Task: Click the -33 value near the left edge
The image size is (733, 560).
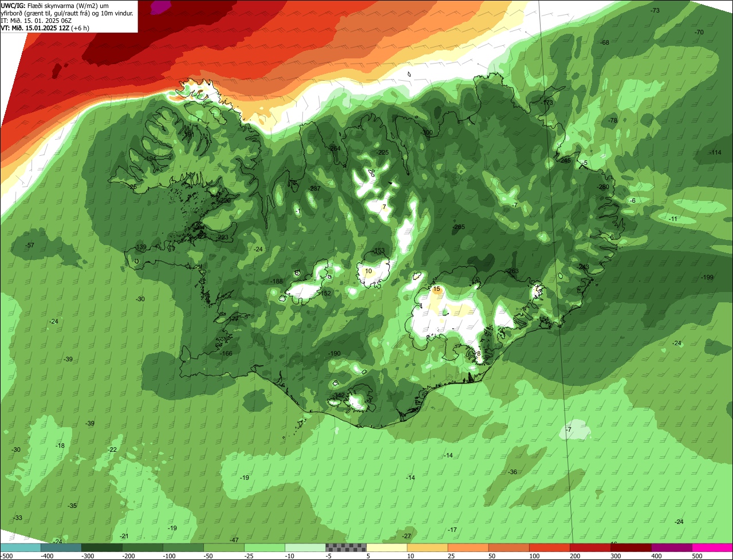Action: pos(18,518)
